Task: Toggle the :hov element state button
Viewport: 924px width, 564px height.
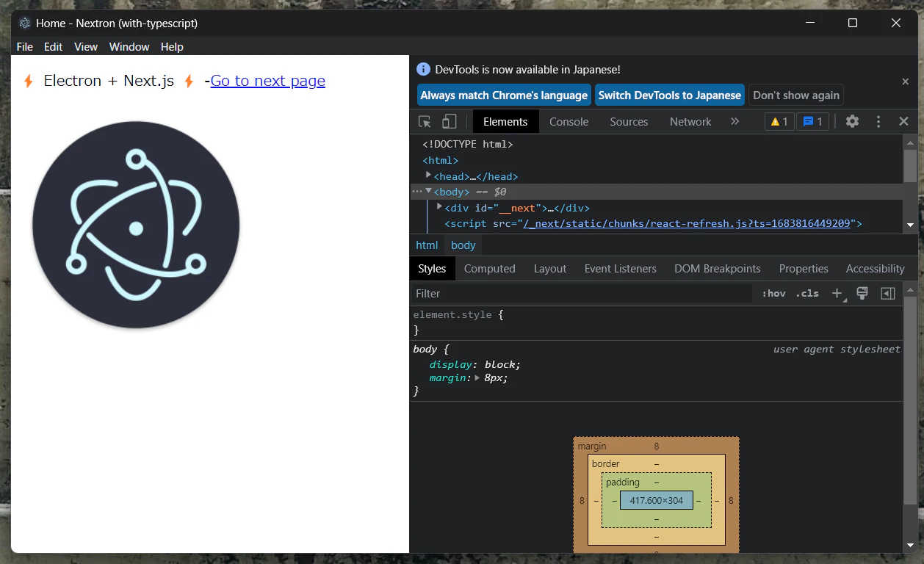Action: click(x=773, y=294)
